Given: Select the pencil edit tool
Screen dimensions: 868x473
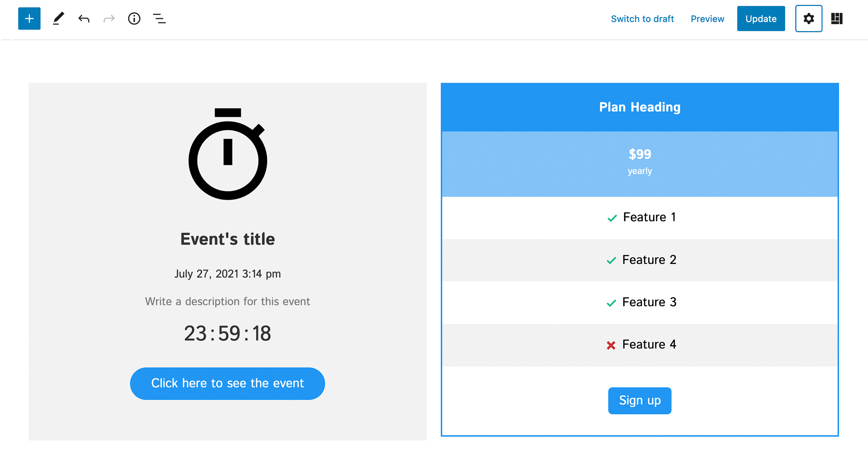Looking at the screenshot, I should click(x=58, y=19).
